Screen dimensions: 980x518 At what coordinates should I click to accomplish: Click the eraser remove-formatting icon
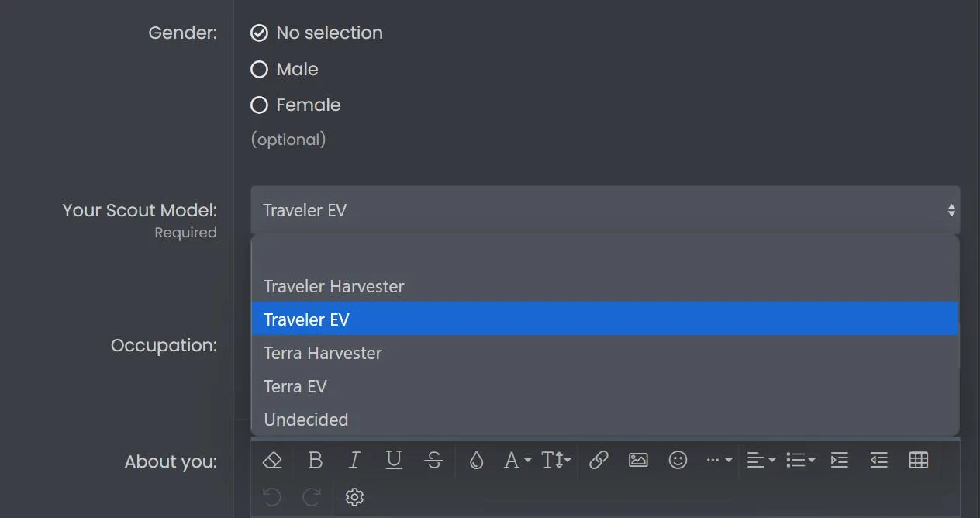(x=272, y=460)
